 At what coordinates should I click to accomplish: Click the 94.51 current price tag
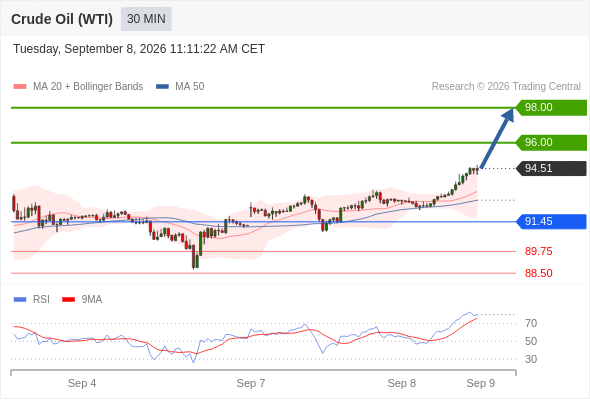(551, 168)
